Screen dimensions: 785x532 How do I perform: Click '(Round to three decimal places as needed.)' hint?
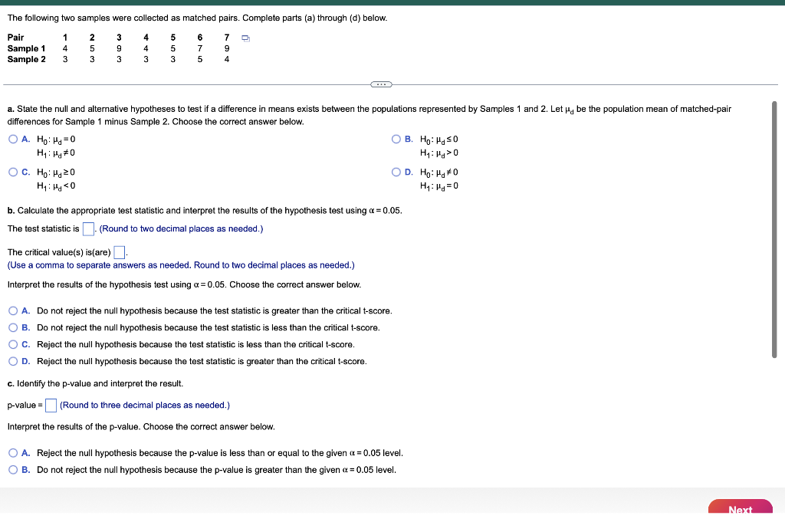[x=145, y=406]
